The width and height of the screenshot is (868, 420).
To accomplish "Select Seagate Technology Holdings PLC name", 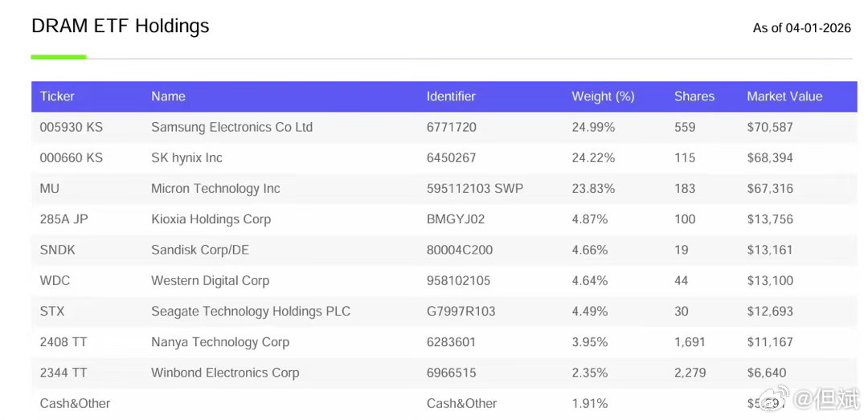I will (x=251, y=312).
